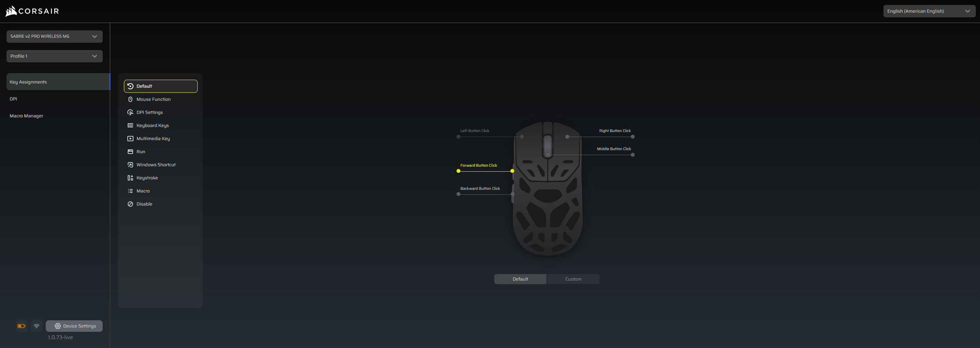Screen dimensions: 980x348
Task: Select the Left Button Click label
Action: click(x=475, y=131)
